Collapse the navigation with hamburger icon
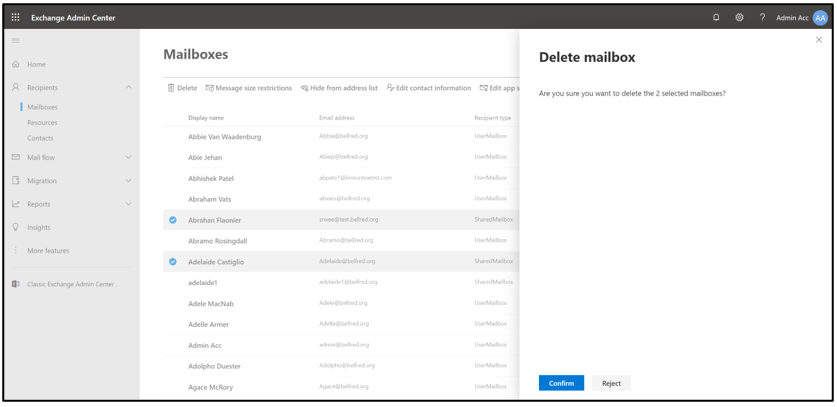837x407 pixels. (x=15, y=41)
